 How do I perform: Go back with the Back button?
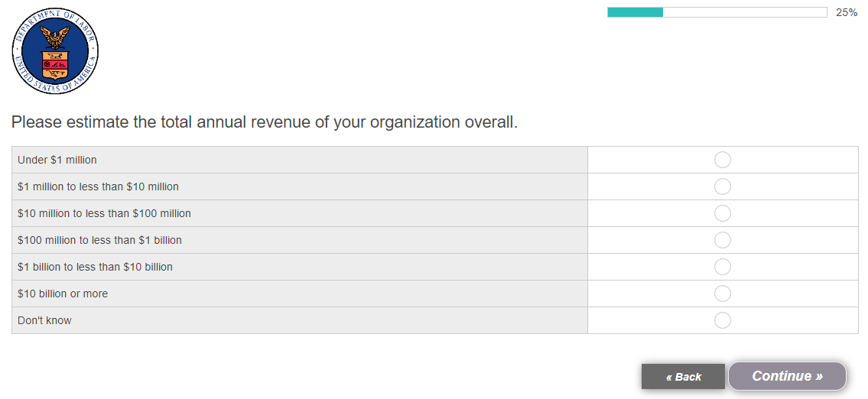683,376
